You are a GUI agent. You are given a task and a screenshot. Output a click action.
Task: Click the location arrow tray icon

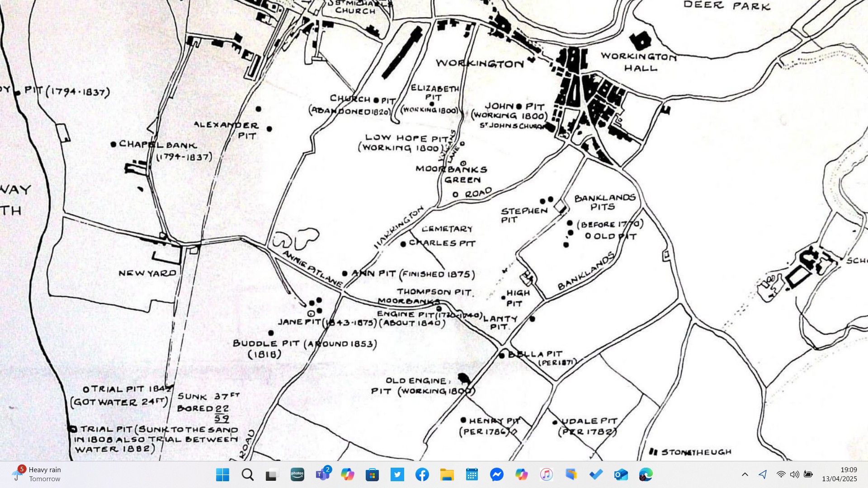coord(763,474)
